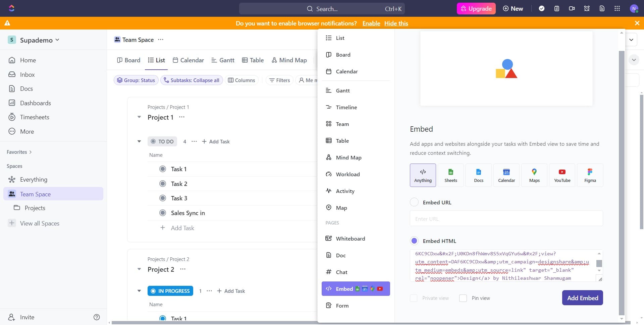
Task: Click Enable to allow browser notifications
Action: tap(371, 23)
